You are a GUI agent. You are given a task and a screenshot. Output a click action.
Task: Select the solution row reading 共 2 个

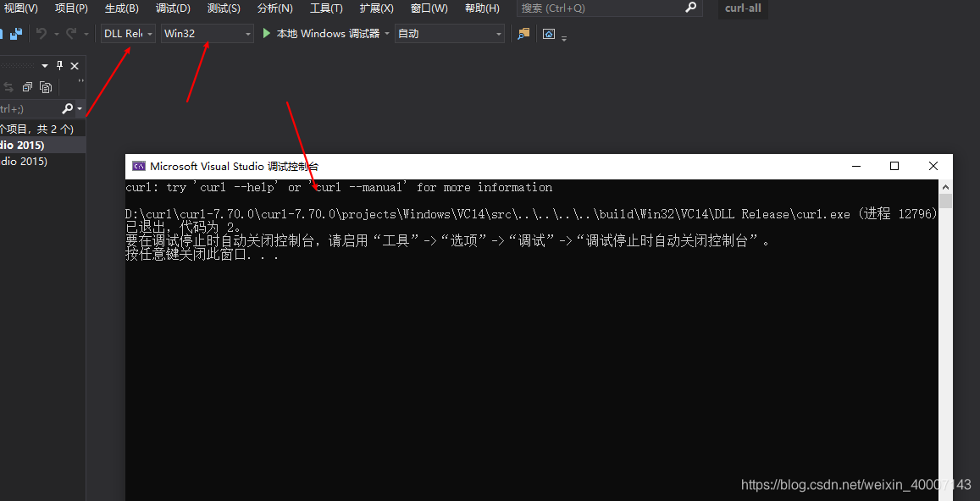point(42,129)
